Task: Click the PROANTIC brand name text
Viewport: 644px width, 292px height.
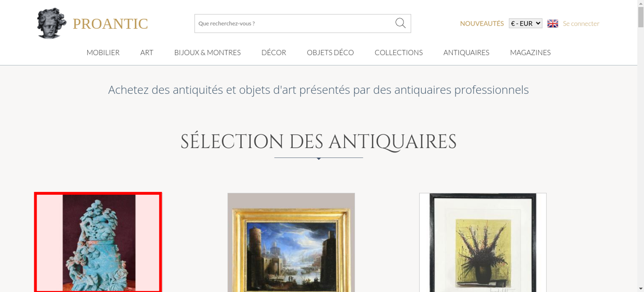Action: [x=110, y=24]
